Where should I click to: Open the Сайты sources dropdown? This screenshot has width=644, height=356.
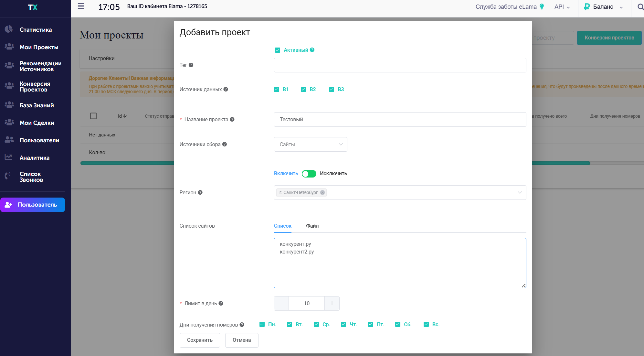[x=310, y=144]
